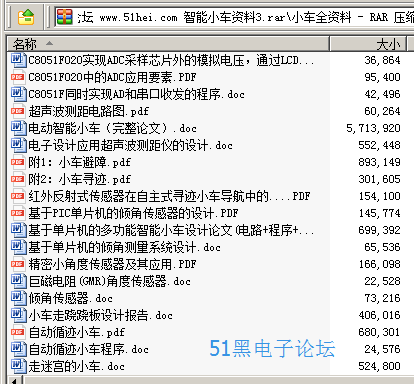The height and width of the screenshot is (384, 414).
Task: Click PDF icon of 附1：小车避障.pdf
Action: click(18, 162)
